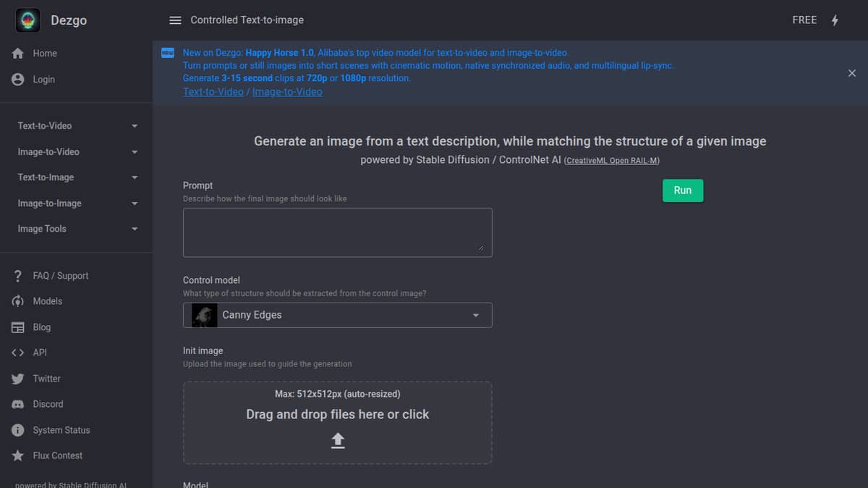This screenshot has width=868, height=488.
Task: Click the Controlled Text-to-image page title
Action: pyautogui.click(x=247, y=20)
